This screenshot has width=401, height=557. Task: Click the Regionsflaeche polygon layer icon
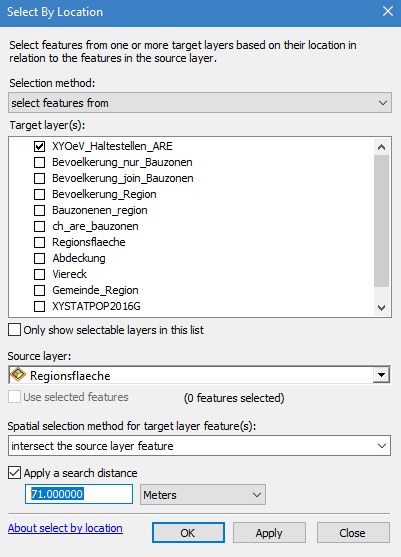(18, 375)
